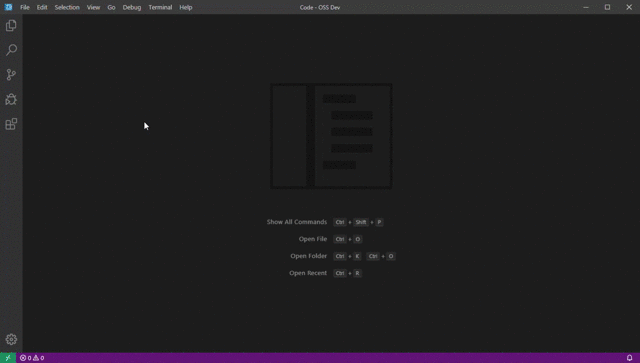
Task: Close the Code - OSS Dev window
Action: [x=629, y=7]
